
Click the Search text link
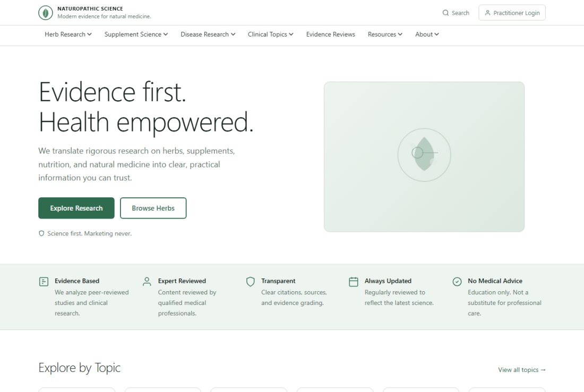pos(460,13)
